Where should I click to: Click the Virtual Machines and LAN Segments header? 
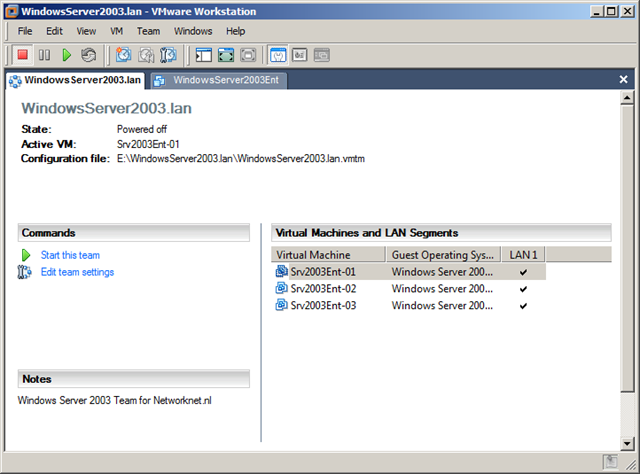(441, 233)
